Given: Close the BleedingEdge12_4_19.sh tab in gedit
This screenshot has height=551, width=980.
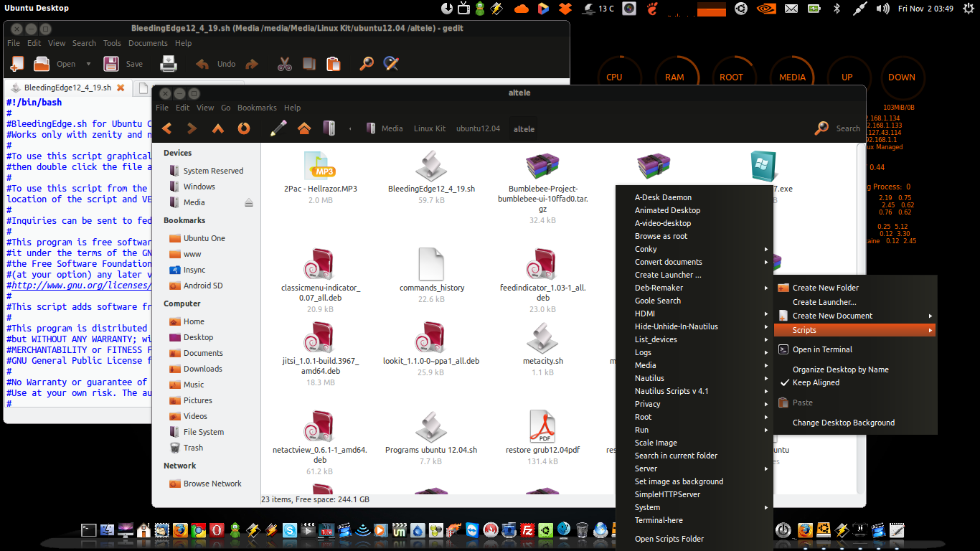Looking at the screenshot, I should pyautogui.click(x=121, y=88).
